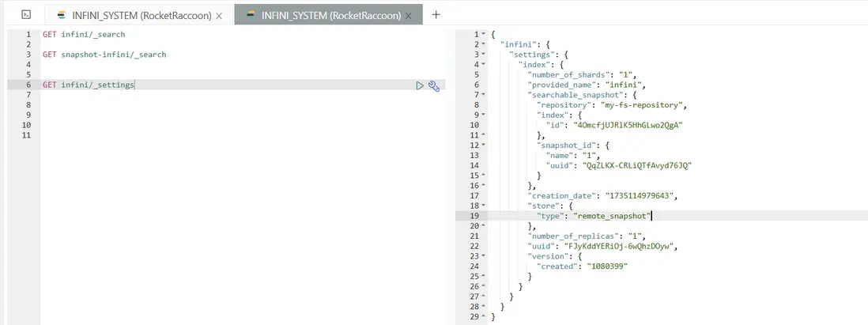Collapse the "searchable_snapshot" fold arrow

click(x=484, y=95)
